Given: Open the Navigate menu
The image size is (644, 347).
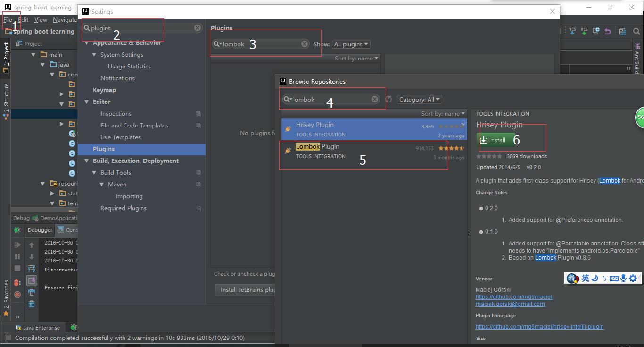Looking at the screenshot, I should coord(65,19).
